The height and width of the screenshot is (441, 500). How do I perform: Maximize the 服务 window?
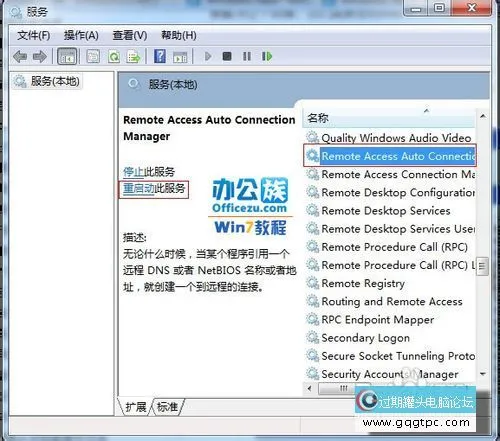pyautogui.click(x=439, y=8)
